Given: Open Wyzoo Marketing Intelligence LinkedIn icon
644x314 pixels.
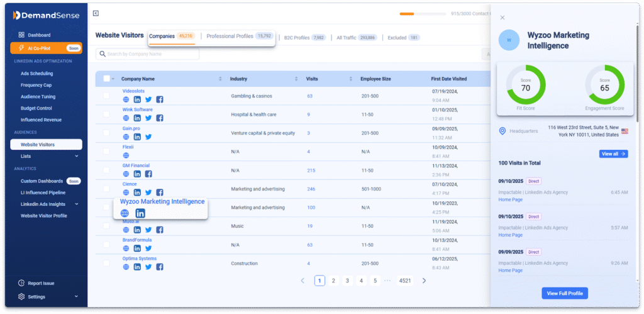Looking at the screenshot, I should [x=140, y=213].
